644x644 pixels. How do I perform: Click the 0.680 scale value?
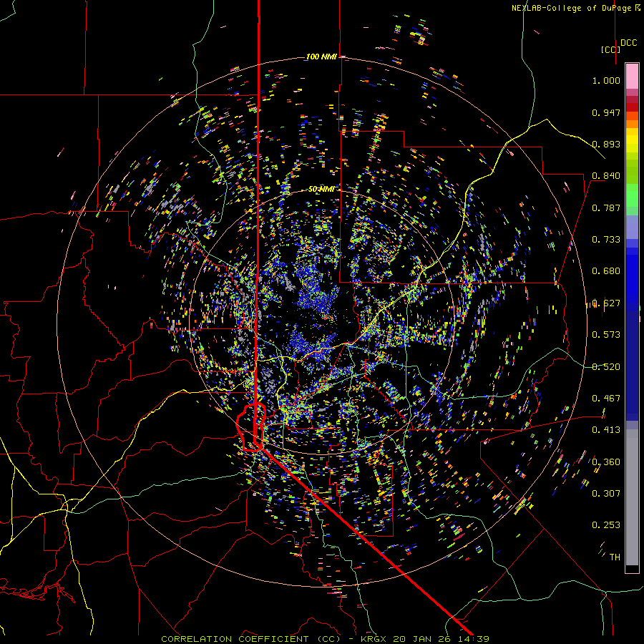point(606,271)
